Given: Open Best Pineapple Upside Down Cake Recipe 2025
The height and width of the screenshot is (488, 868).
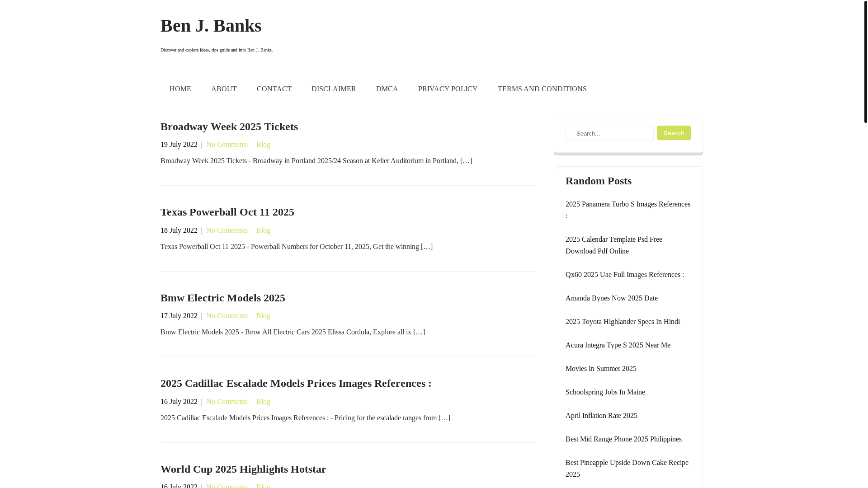Looking at the screenshot, I should coord(627,469).
